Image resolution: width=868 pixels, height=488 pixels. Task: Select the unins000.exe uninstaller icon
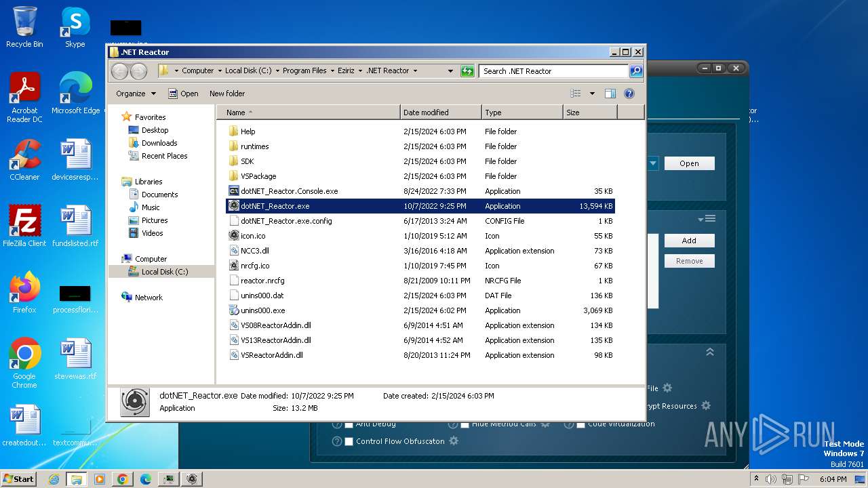pos(234,310)
